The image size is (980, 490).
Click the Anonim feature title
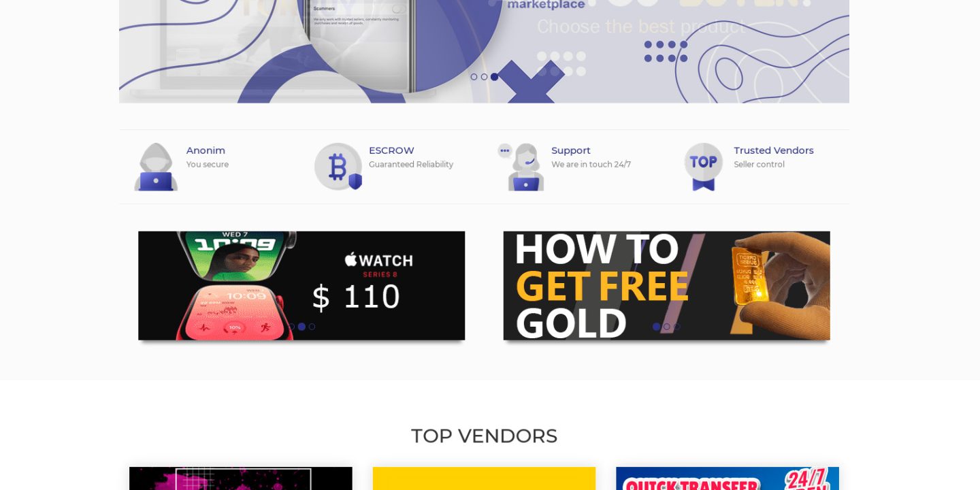206,150
